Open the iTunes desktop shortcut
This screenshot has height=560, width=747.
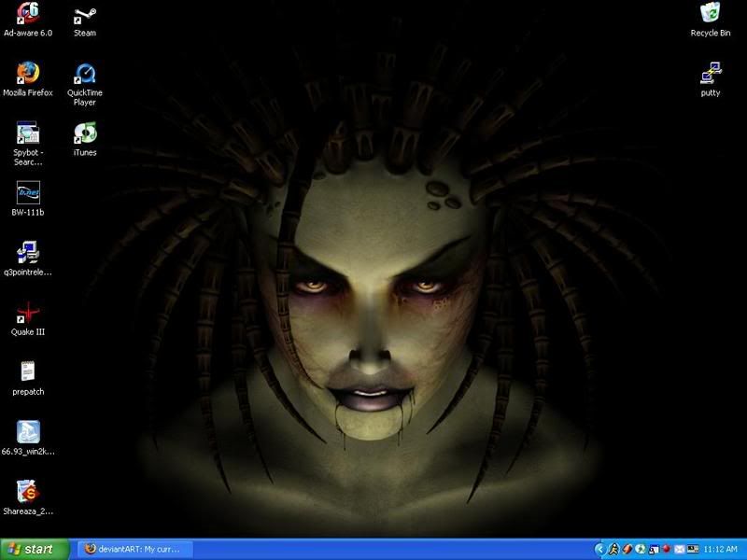click(85, 139)
